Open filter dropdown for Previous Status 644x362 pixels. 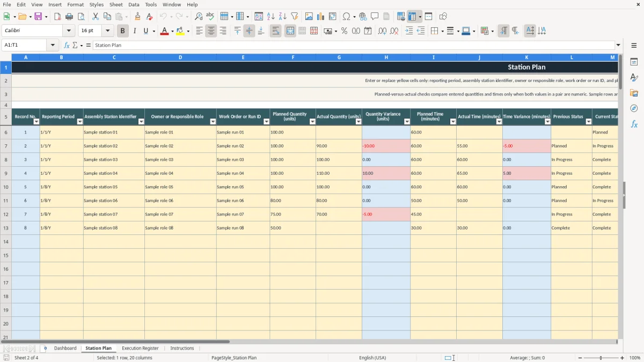point(589,122)
